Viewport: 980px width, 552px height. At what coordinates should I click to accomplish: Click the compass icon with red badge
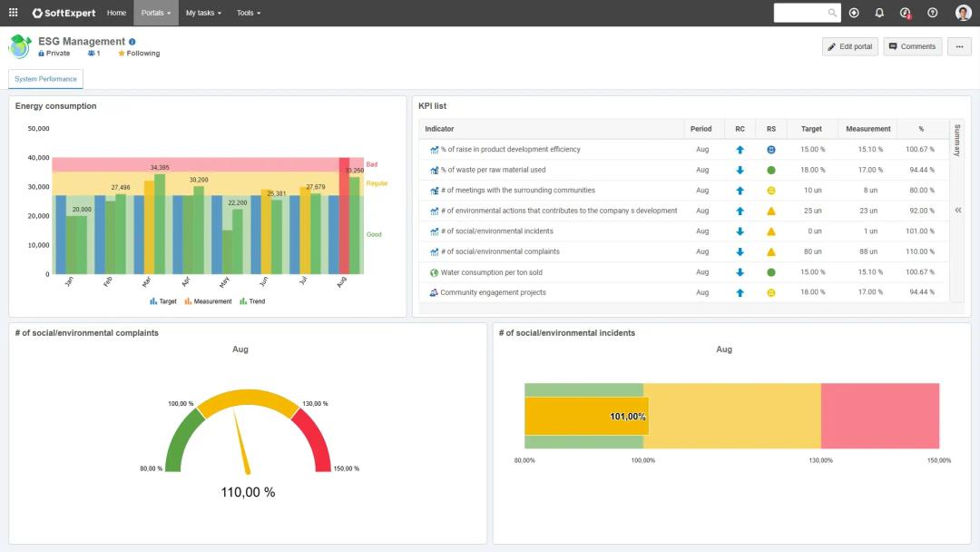905,13
